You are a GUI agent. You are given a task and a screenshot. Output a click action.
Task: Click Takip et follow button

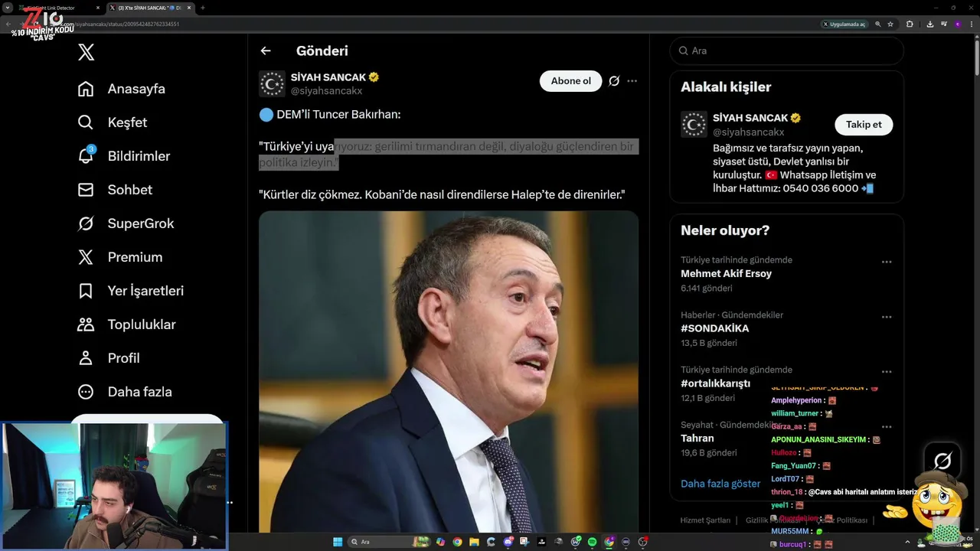pos(864,125)
